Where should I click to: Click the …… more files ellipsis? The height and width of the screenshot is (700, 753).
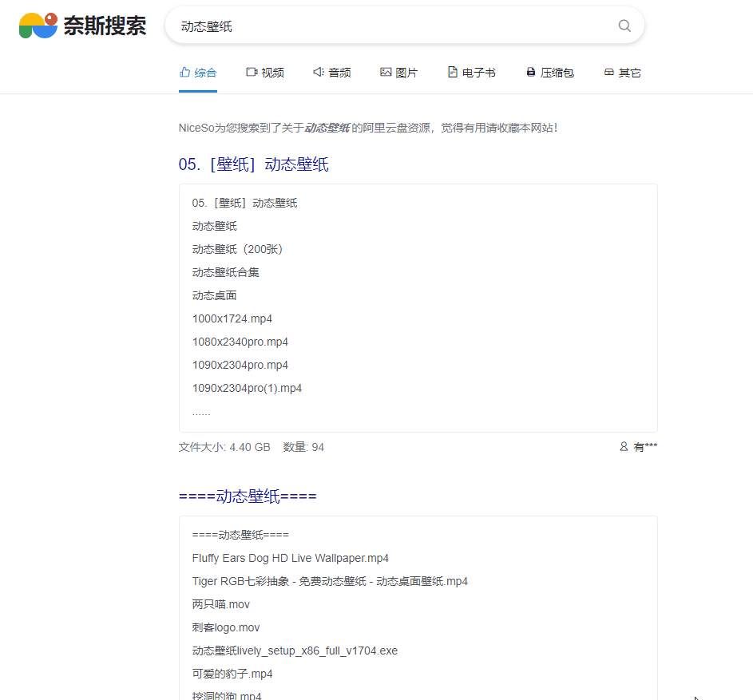coord(201,413)
